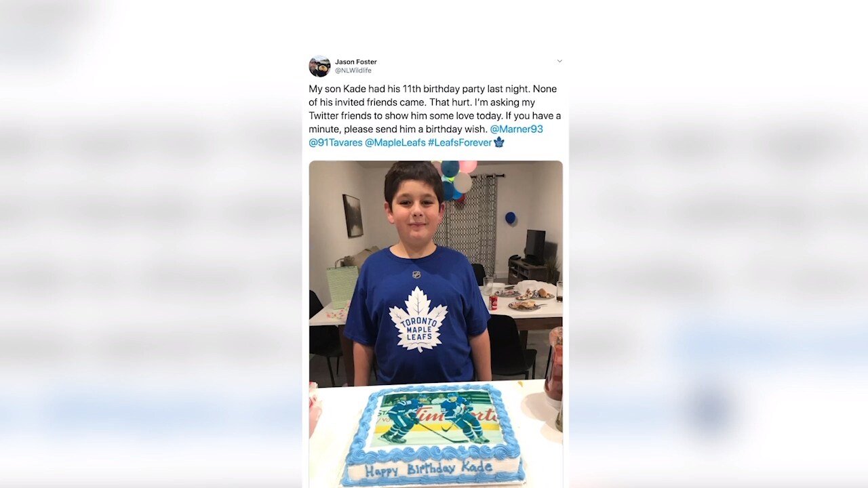Click the balloon cluster near the ceiling
The image size is (868, 488).
[454, 178]
